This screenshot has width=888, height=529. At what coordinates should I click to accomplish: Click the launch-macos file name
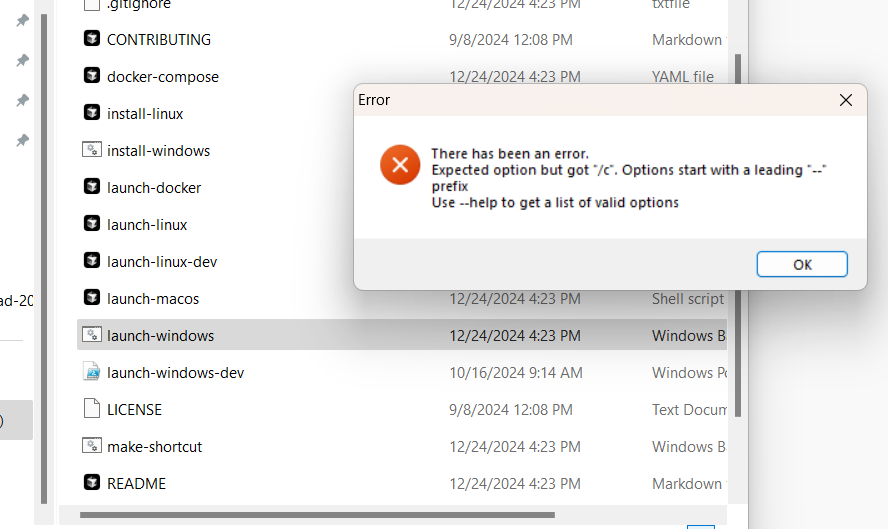(x=153, y=298)
